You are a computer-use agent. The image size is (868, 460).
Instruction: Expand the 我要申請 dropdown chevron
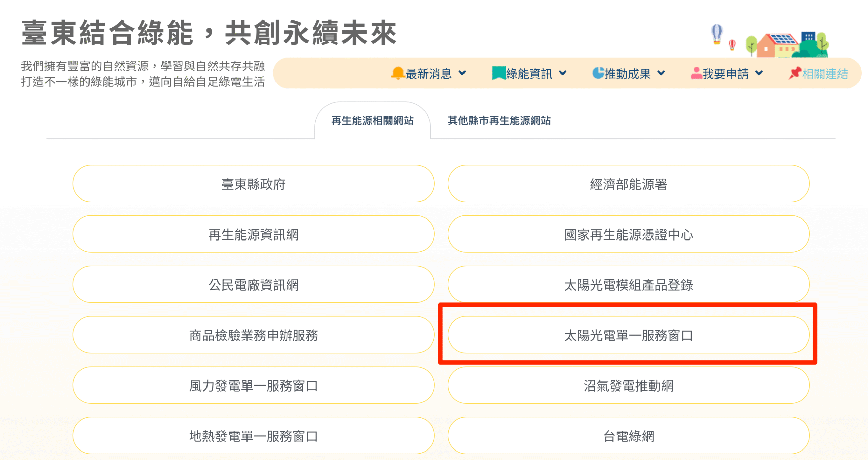759,73
